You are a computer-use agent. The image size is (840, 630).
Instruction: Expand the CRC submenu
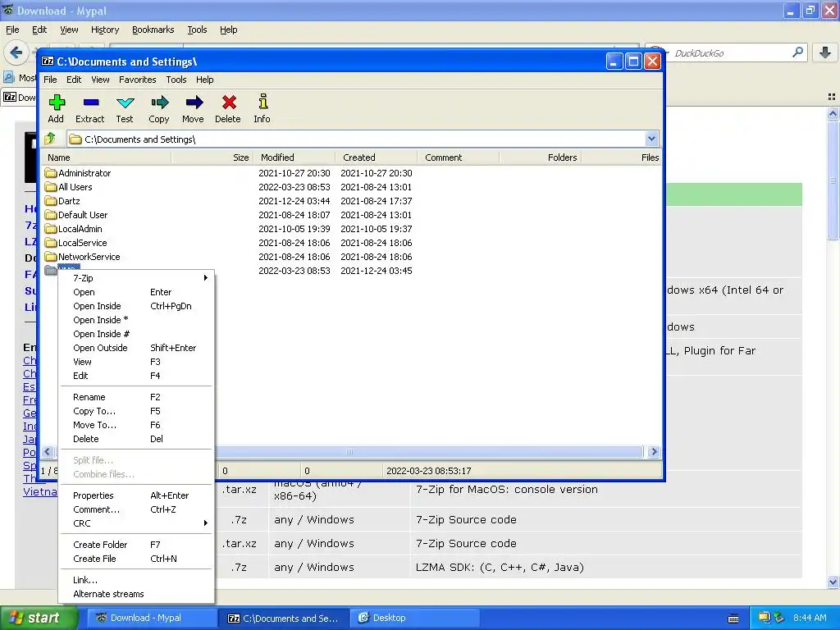coord(137,523)
